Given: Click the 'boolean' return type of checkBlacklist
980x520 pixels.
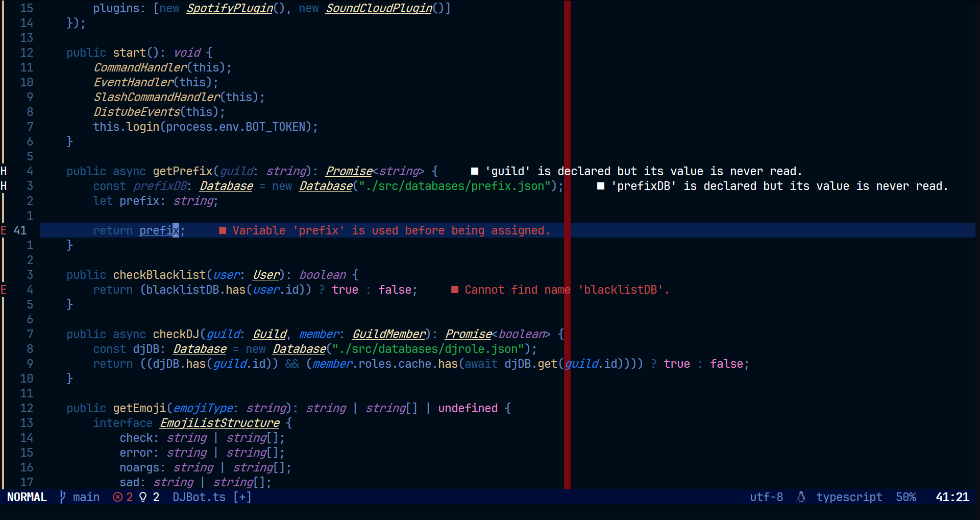Looking at the screenshot, I should click(x=323, y=275).
